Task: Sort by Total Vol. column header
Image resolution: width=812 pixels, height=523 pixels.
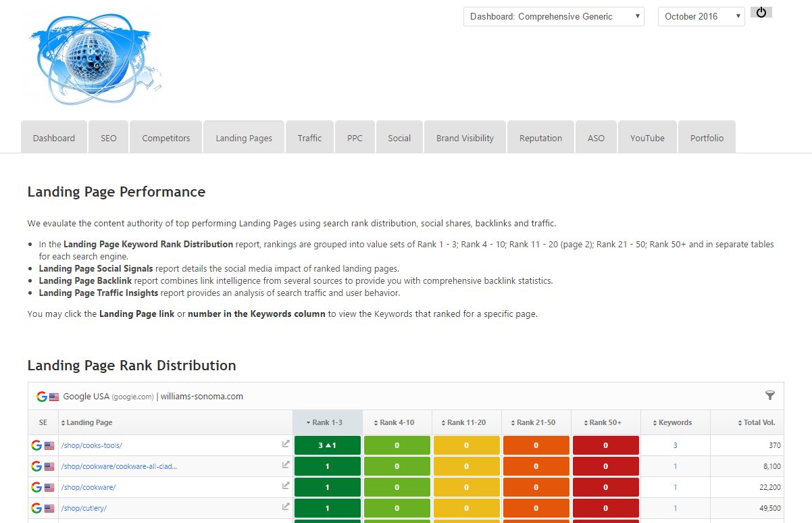Action: (x=757, y=422)
